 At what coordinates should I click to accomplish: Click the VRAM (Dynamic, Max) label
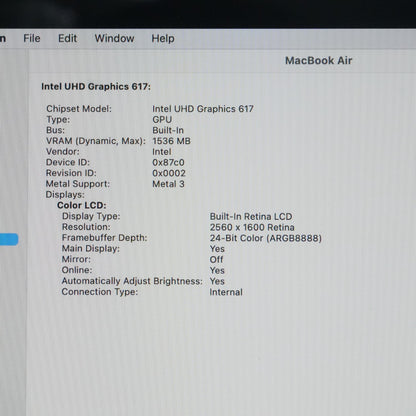tap(96, 141)
